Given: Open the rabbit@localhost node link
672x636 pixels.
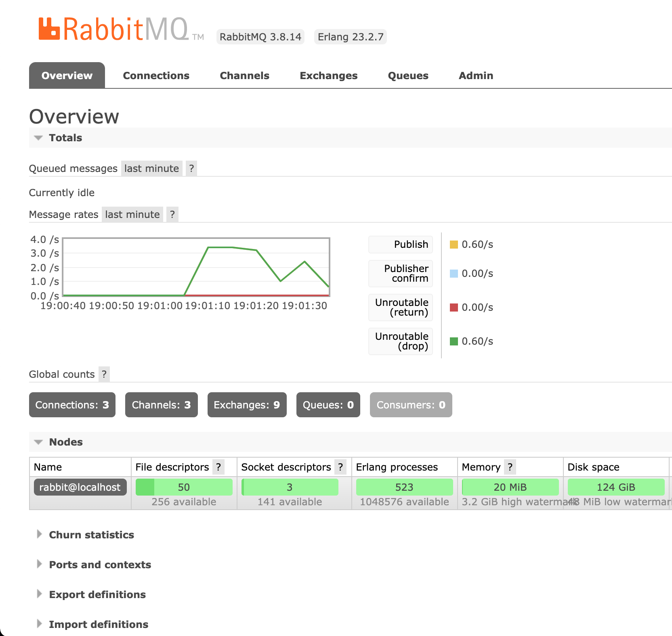Looking at the screenshot, I should coord(80,487).
